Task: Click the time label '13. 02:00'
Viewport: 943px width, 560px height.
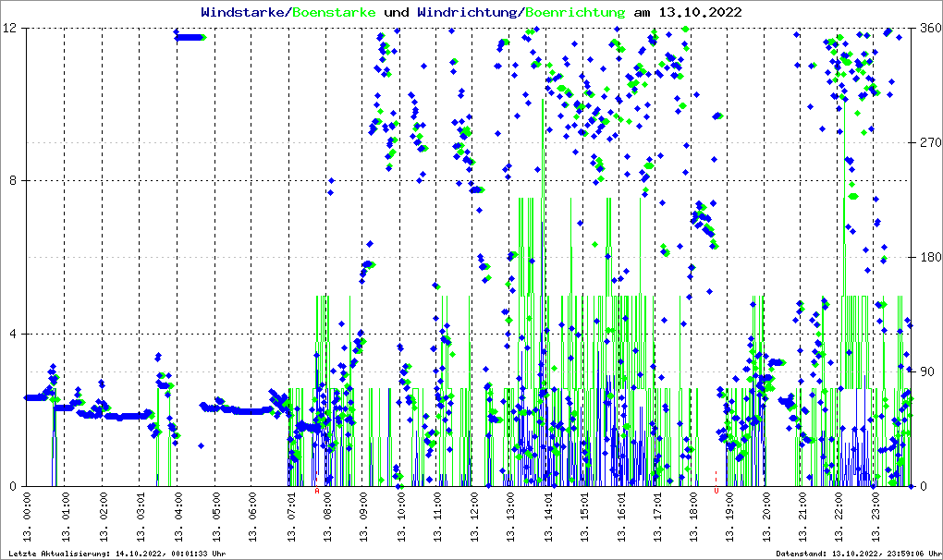Action: (103, 517)
